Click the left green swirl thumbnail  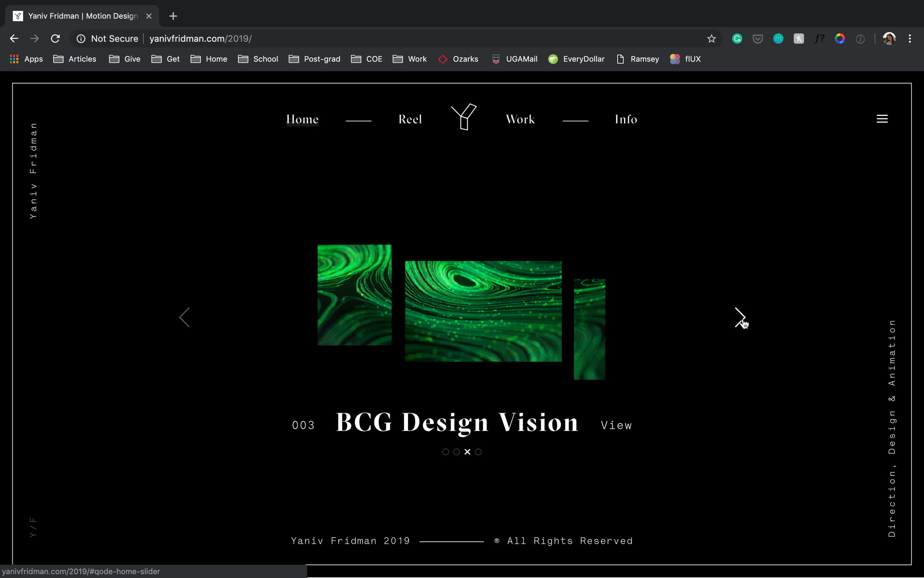coord(355,295)
